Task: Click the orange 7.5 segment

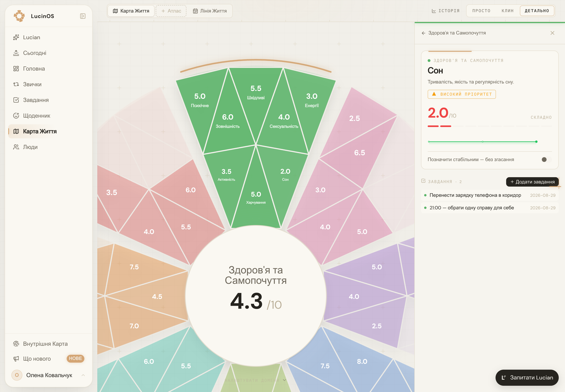Action: (134, 267)
